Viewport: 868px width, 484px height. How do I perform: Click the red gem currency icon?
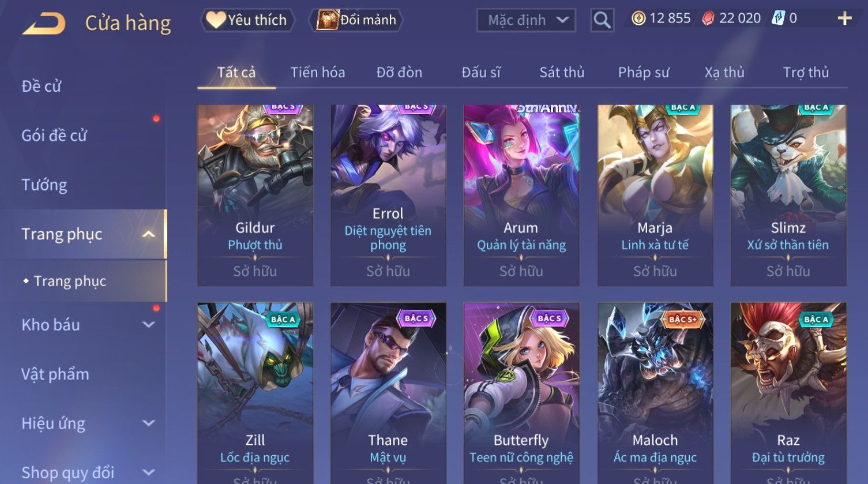click(x=708, y=19)
